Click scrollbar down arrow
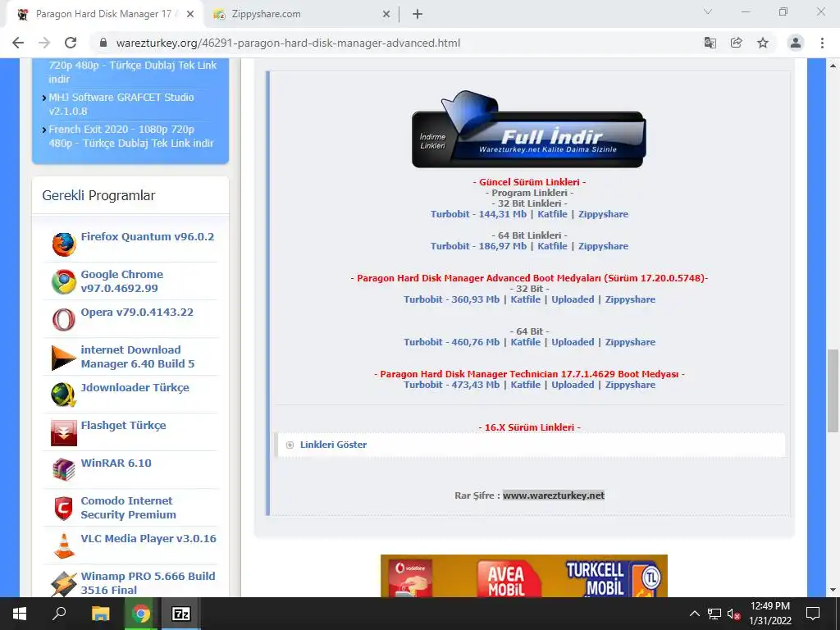 pyautogui.click(x=833, y=591)
